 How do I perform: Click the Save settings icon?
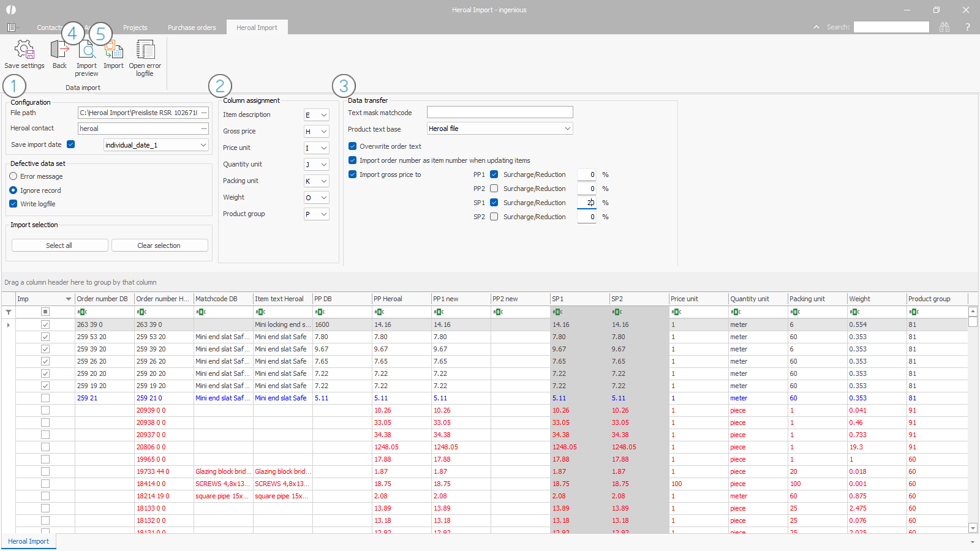click(x=24, y=50)
